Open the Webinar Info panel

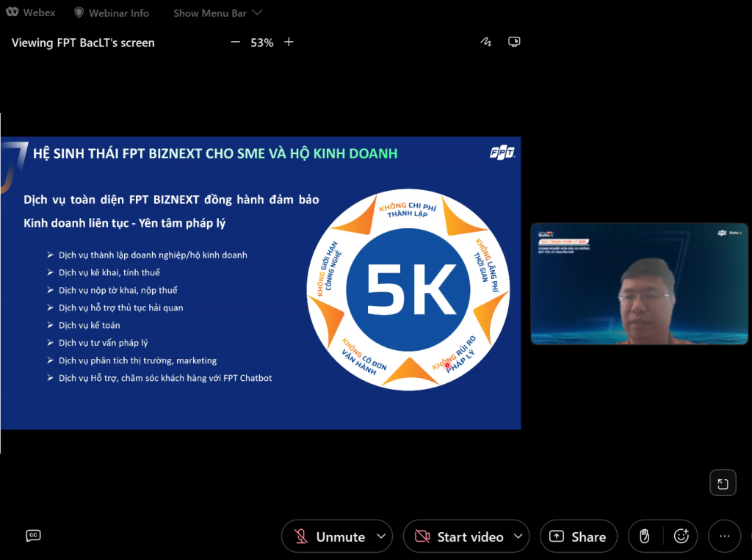tap(112, 13)
